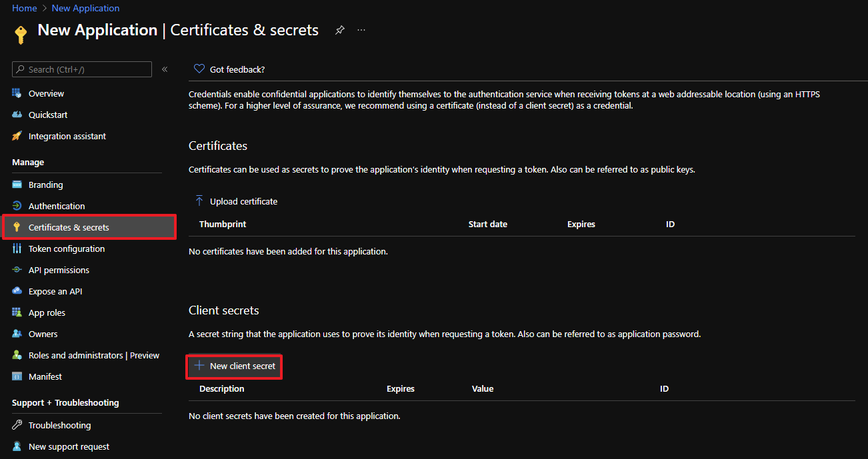Click the sidebar search input field
868x459 pixels.
click(87, 69)
